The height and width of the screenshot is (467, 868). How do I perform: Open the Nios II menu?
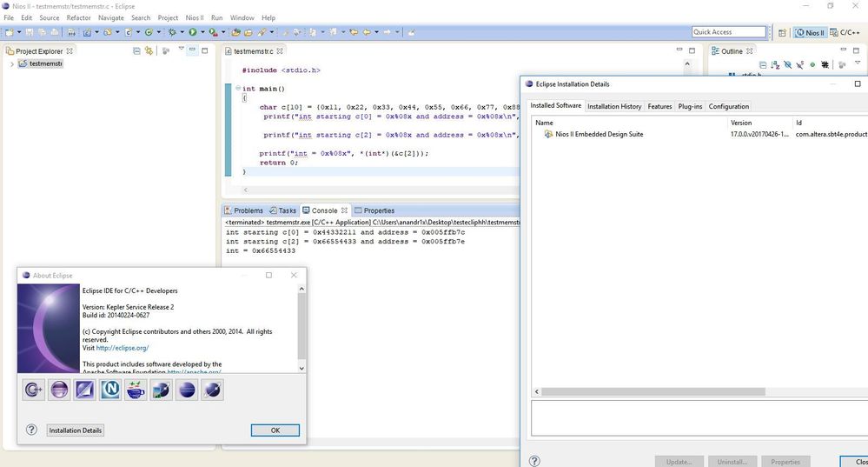(x=195, y=17)
